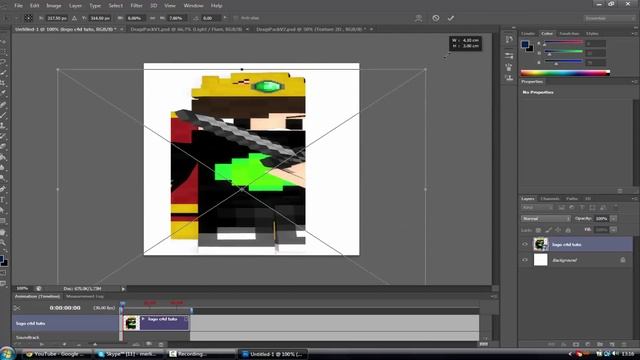Switch to the Swatches tab
The image size is (640, 360).
coord(569,33)
